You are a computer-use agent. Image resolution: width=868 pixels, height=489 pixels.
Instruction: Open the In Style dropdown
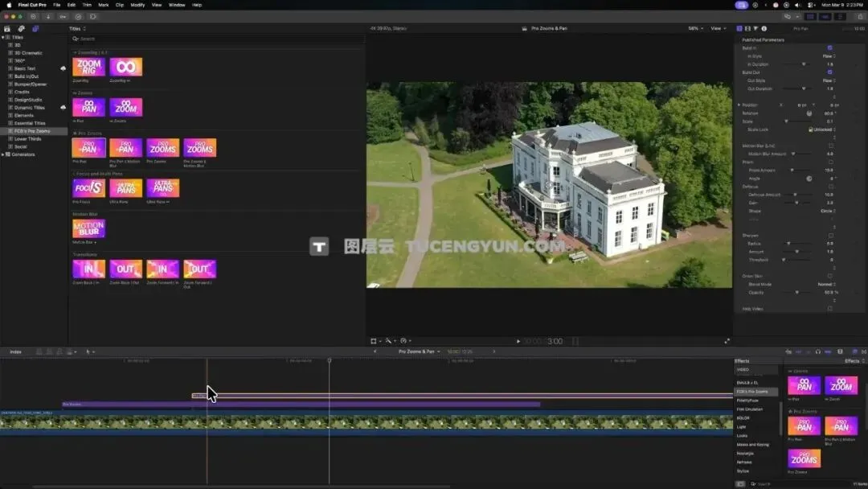click(829, 56)
